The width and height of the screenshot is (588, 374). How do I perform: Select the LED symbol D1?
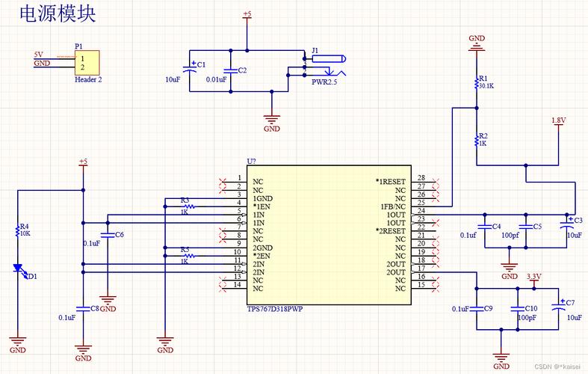click(x=19, y=269)
